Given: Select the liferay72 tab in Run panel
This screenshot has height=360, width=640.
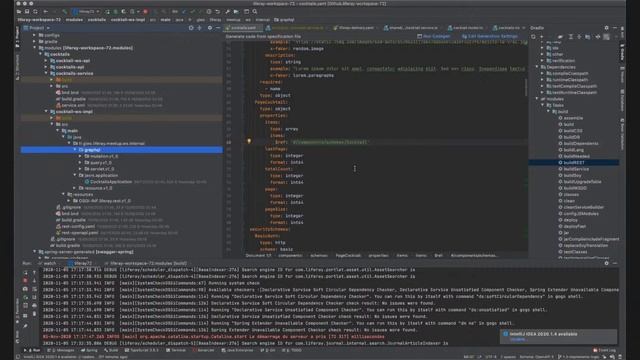Looking at the screenshot, I should click(x=81, y=263).
